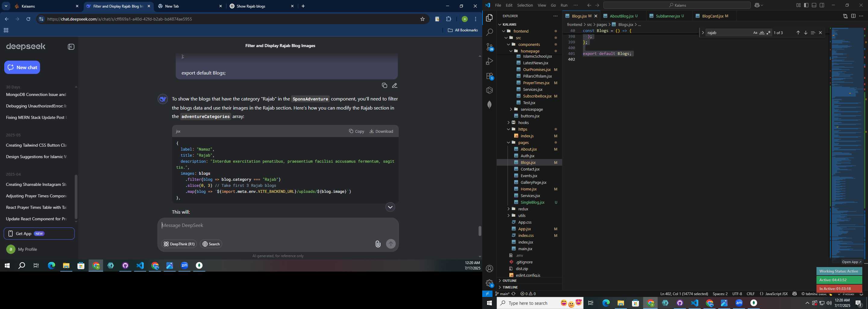
Task: Switch to the SubBanner.jsx editor tab
Action: (x=669, y=16)
